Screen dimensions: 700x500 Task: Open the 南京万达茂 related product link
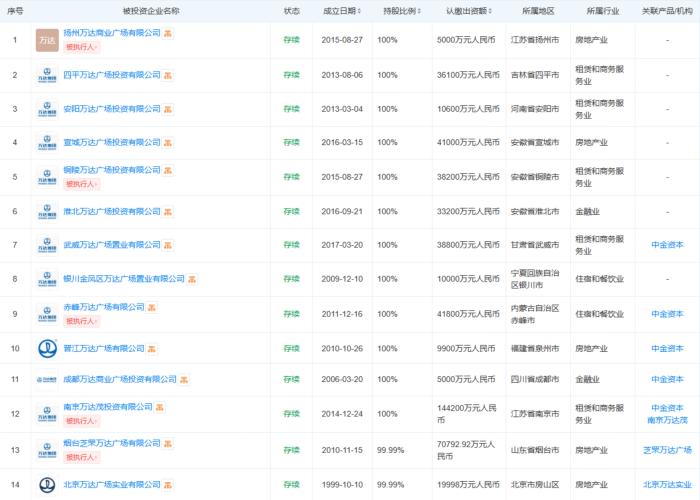[x=667, y=421]
